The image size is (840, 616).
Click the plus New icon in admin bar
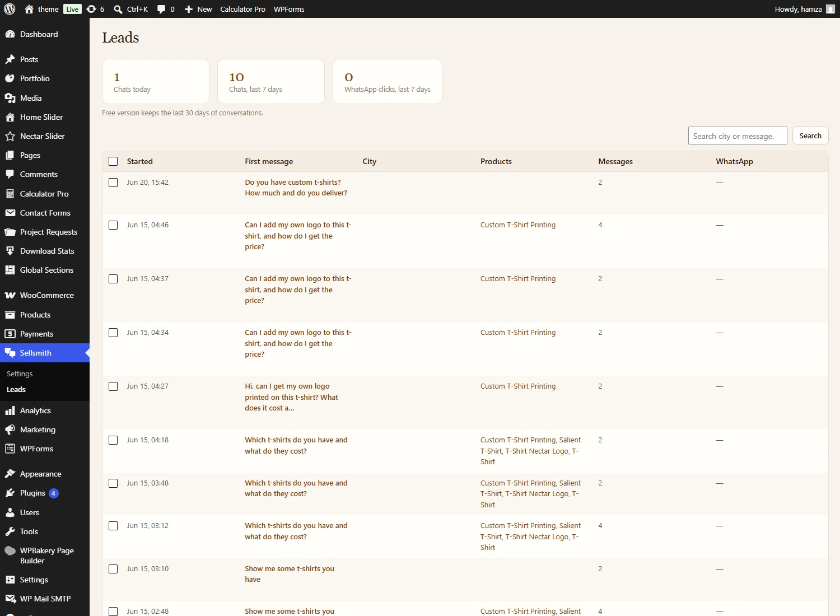(x=189, y=9)
